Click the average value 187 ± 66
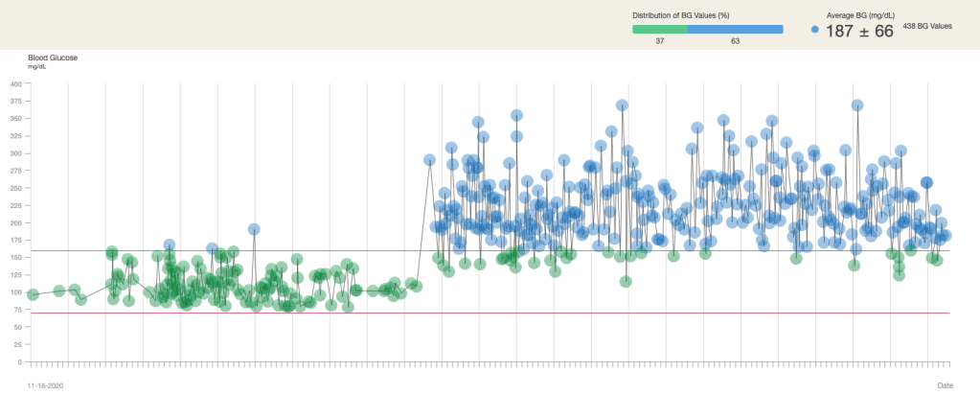This screenshot has width=980, height=395. point(857,31)
